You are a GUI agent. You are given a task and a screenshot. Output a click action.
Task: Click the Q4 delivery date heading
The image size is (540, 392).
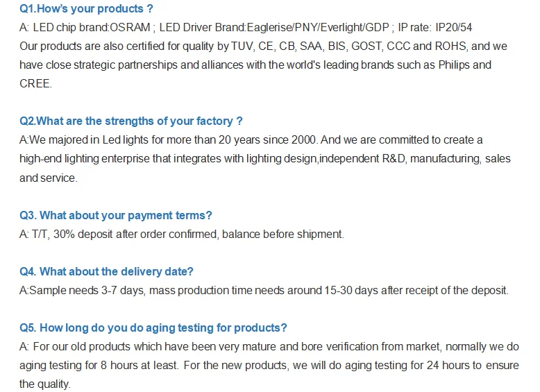(106, 271)
